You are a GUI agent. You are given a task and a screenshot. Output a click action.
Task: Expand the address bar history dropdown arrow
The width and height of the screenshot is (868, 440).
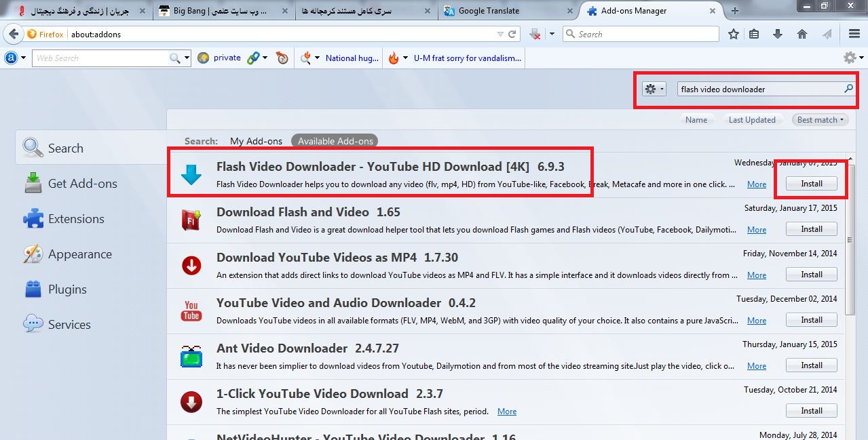coord(500,34)
